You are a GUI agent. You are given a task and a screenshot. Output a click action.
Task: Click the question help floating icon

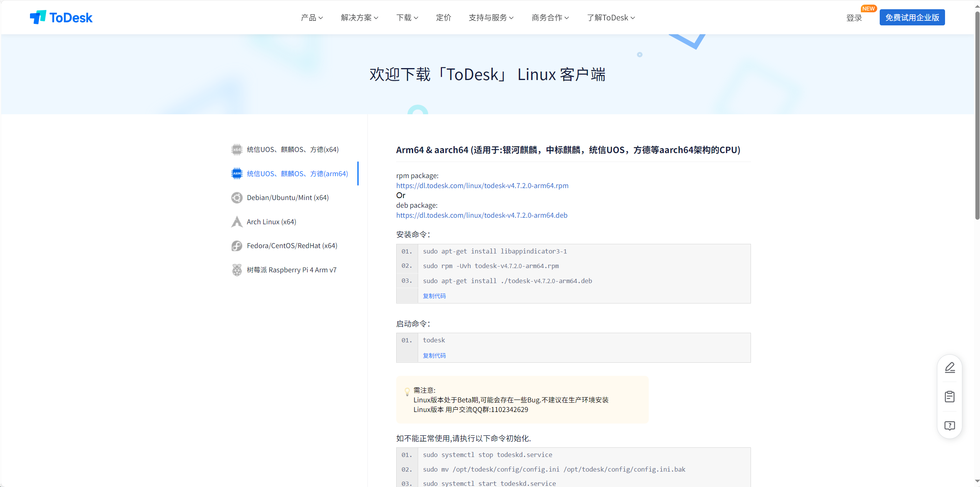click(950, 425)
